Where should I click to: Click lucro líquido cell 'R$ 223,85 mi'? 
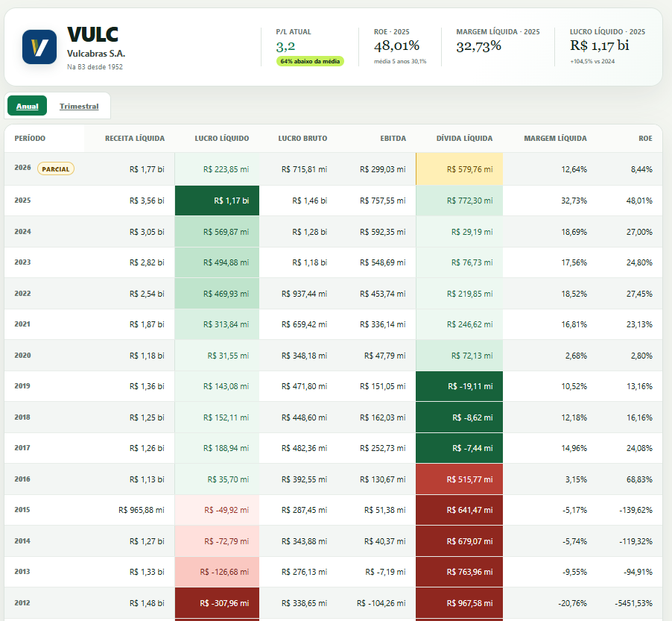(217, 169)
